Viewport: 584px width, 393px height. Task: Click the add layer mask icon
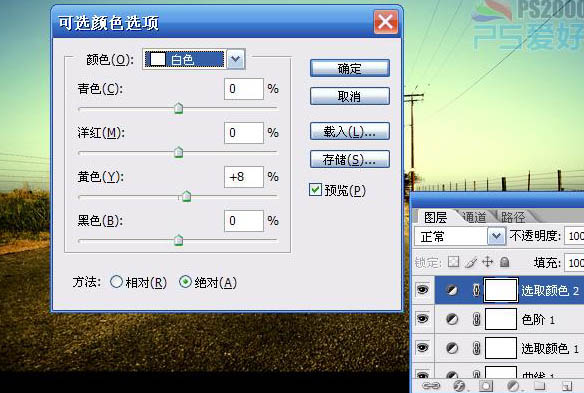(x=486, y=386)
